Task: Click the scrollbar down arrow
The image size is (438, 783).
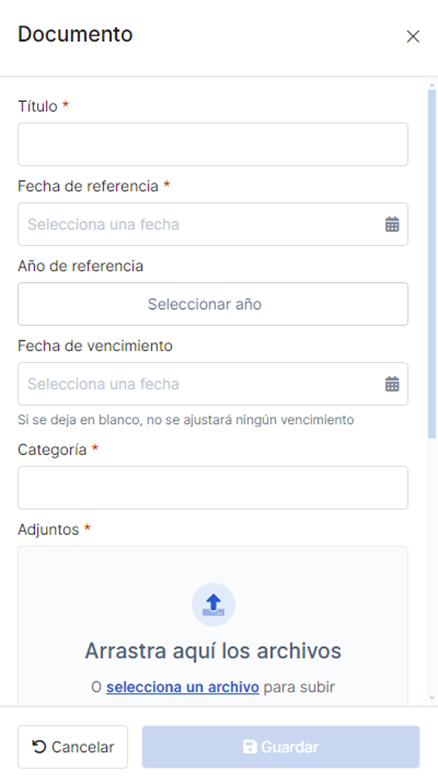Action: click(432, 698)
